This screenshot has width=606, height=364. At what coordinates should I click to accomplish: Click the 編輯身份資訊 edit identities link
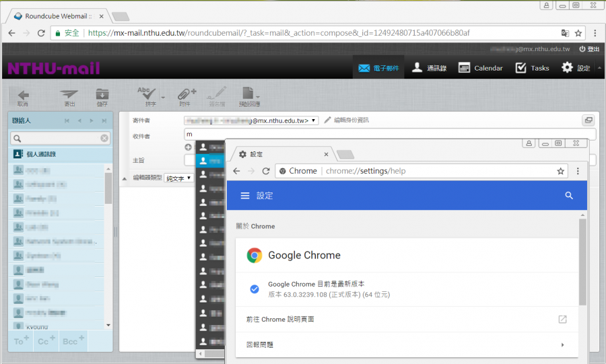pos(346,120)
